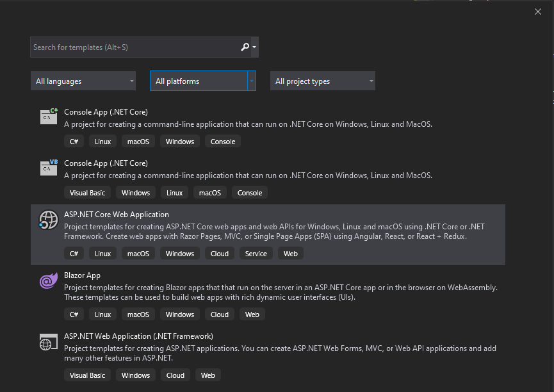Image resolution: width=554 pixels, height=392 pixels.
Task: Click the Web tag under Blazor App
Action: pos(252,314)
